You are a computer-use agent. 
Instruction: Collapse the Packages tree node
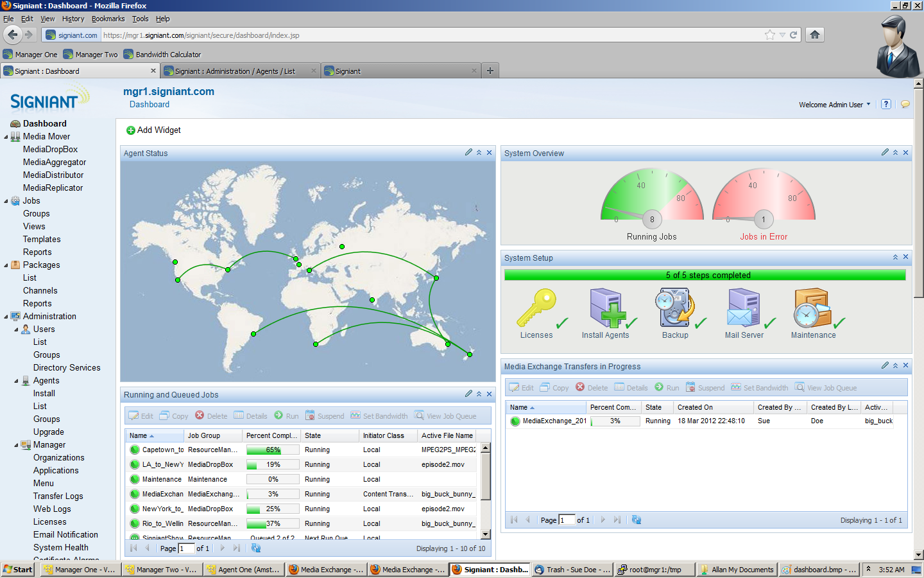tap(6, 265)
